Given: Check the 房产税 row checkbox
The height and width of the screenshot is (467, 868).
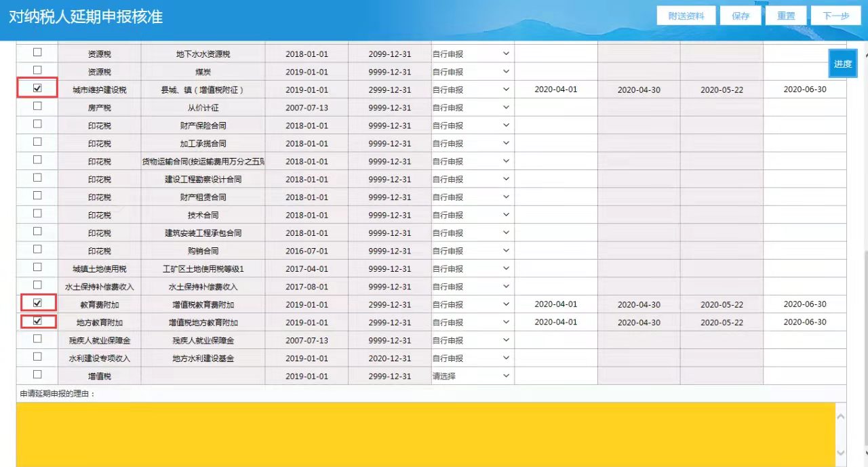Looking at the screenshot, I should click(x=37, y=107).
